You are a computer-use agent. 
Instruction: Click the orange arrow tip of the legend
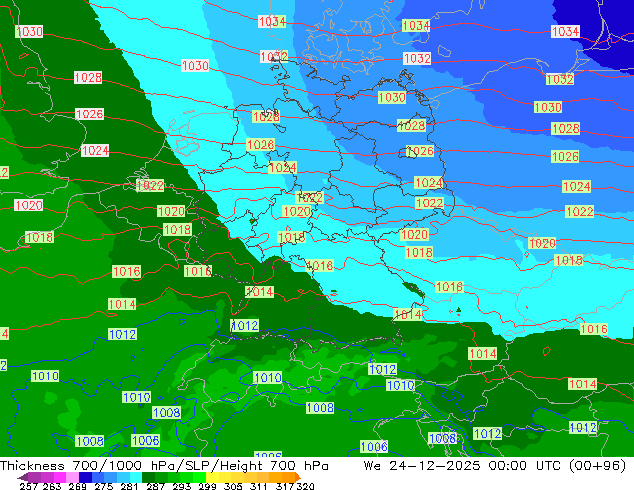coord(298,477)
